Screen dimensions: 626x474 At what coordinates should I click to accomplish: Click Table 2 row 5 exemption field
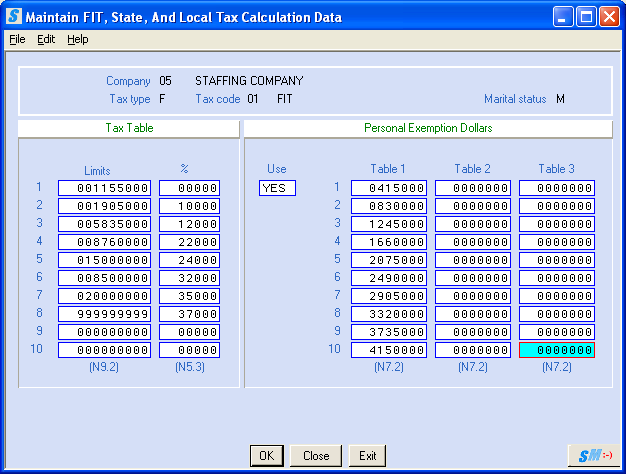pos(473,260)
